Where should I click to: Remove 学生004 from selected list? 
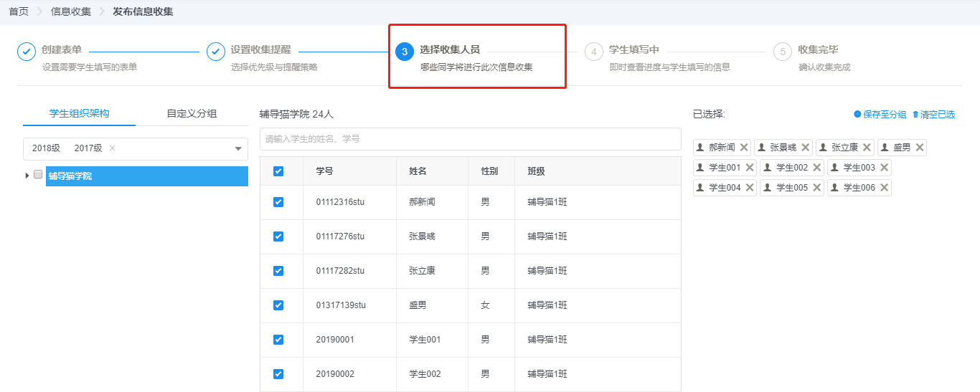(750, 188)
